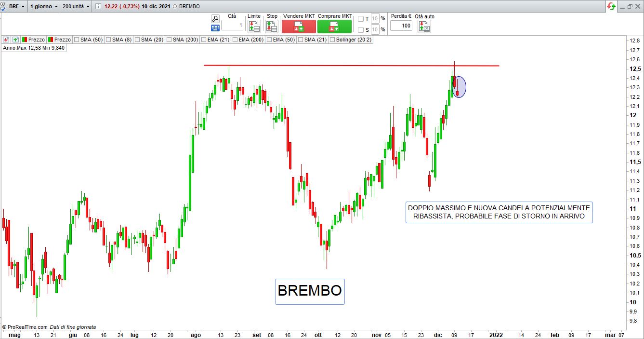Open the trading settings wrench icon
The width and height of the screenshot is (644, 339).
click(215, 18)
